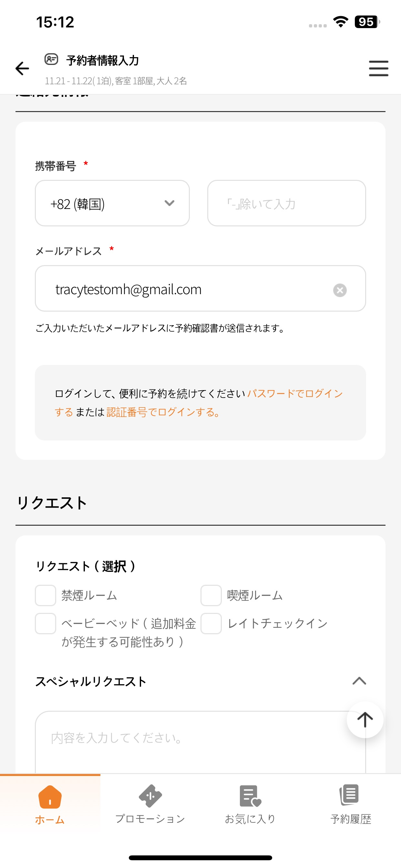Check the 喫煙ルーム checkbox

click(211, 595)
